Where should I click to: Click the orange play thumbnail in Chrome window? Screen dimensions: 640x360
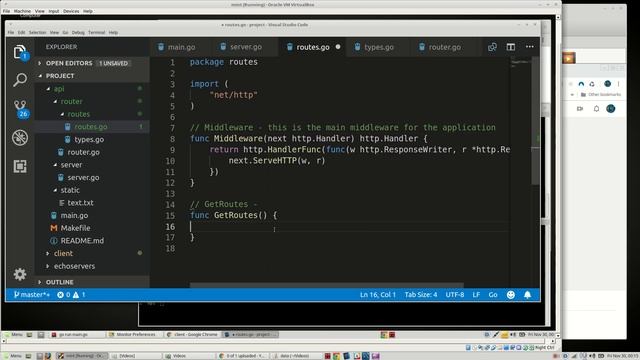click(569, 58)
